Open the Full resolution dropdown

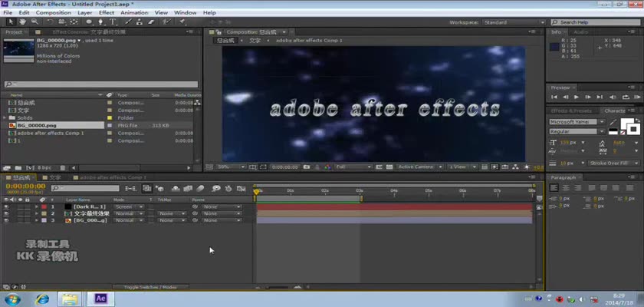353,167
